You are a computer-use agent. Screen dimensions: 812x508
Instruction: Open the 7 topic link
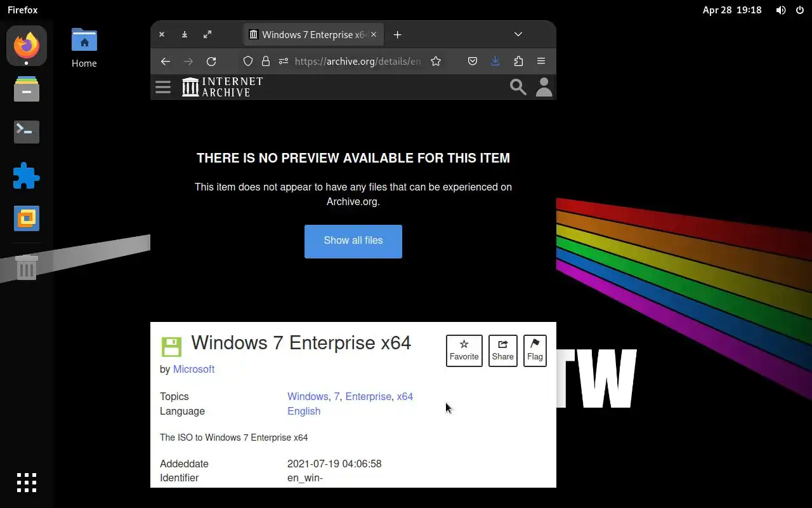pos(337,396)
